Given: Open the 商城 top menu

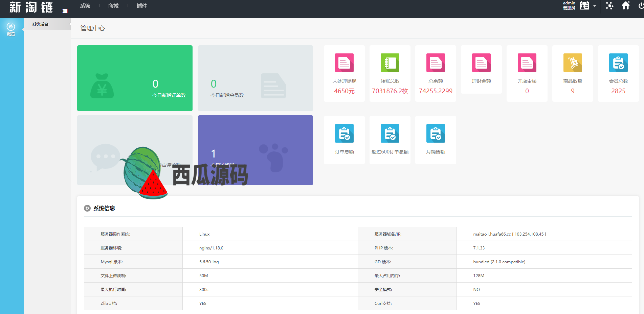Looking at the screenshot, I should pos(113,6).
